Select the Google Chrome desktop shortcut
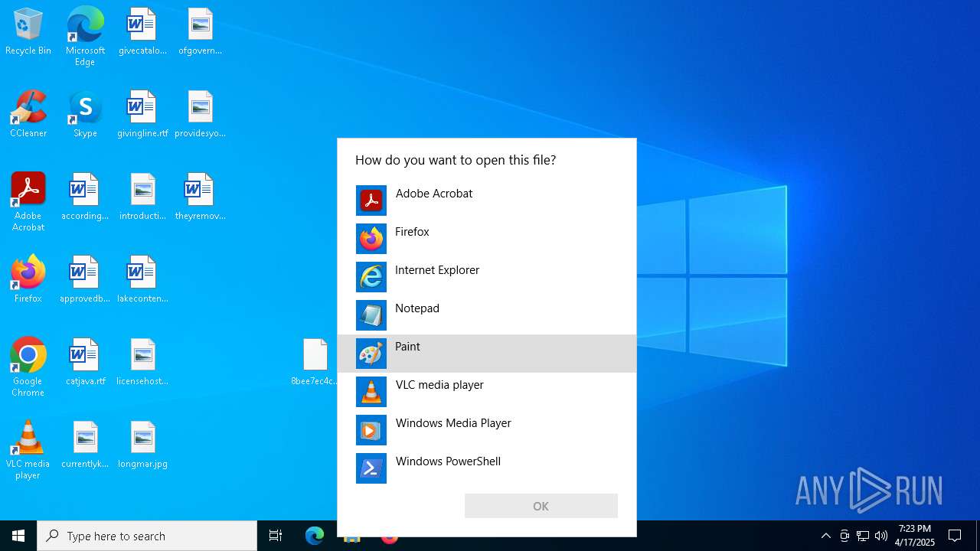980x551 pixels. 28,367
